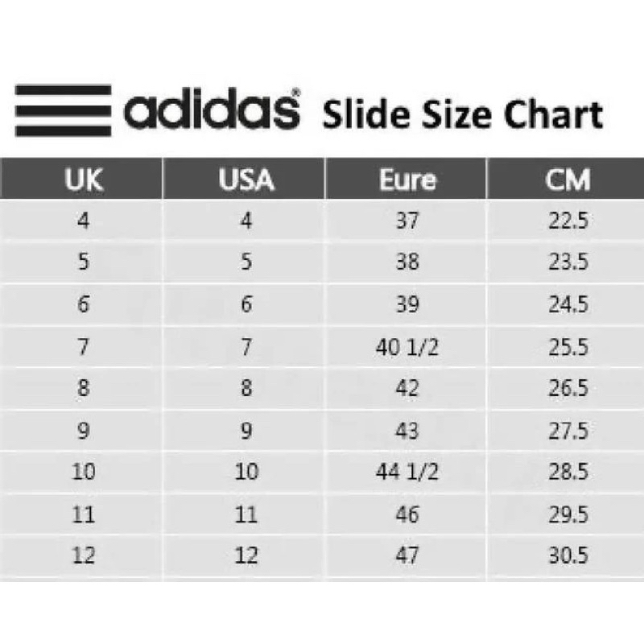
Task: Click the Eure 37 cell
Action: [407, 221]
